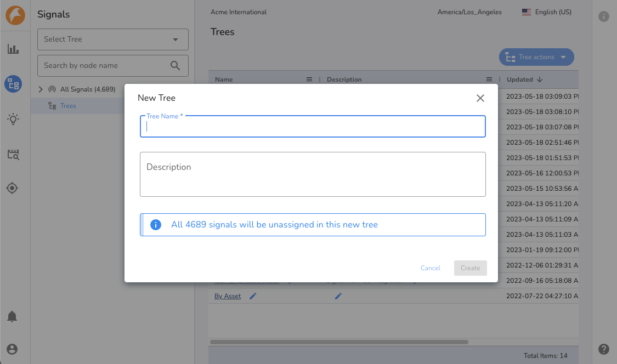Open the user account icon

[x=12, y=349]
